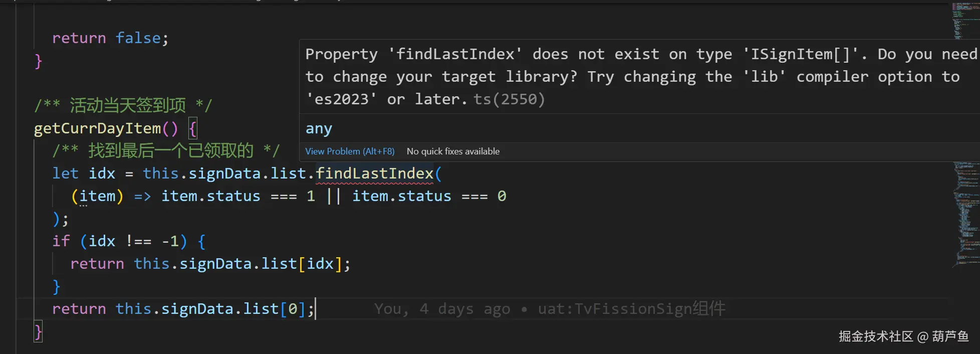Click the "(item)" arrow function parameter

[97, 196]
